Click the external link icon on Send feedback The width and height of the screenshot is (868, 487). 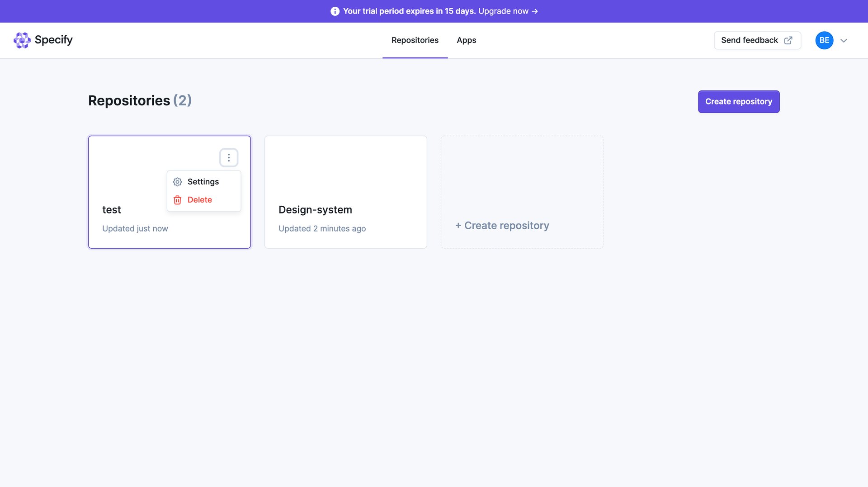[788, 40]
